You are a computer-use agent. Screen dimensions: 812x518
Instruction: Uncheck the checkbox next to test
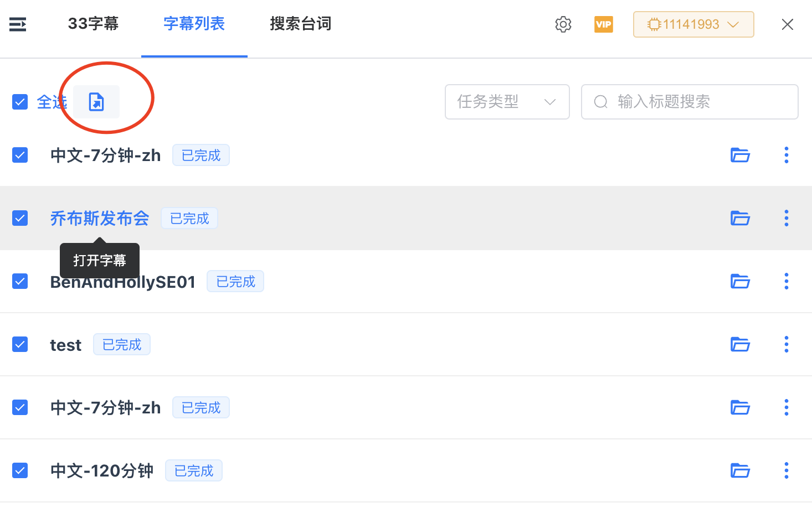(x=20, y=344)
